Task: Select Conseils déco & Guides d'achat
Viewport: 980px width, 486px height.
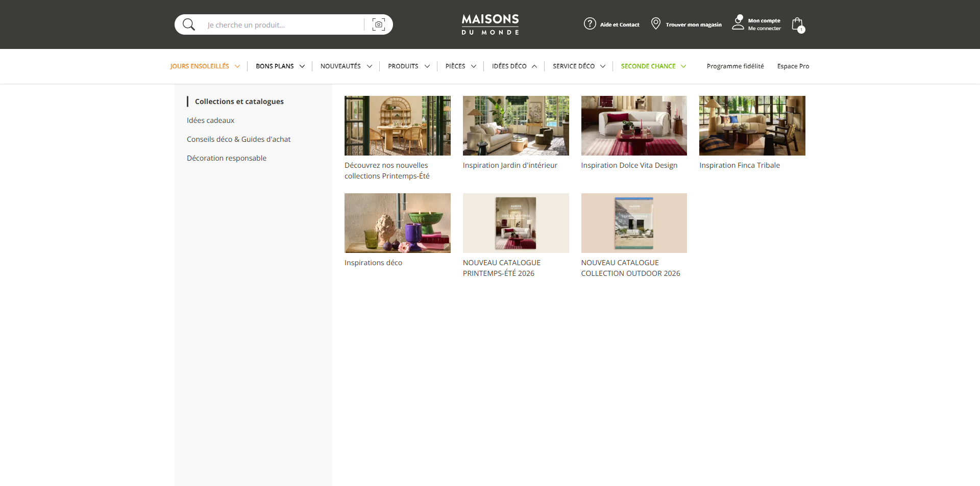Action: tap(238, 139)
